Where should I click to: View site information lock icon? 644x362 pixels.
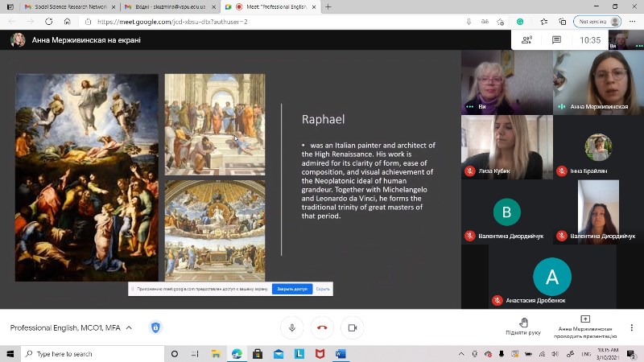[x=88, y=22]
